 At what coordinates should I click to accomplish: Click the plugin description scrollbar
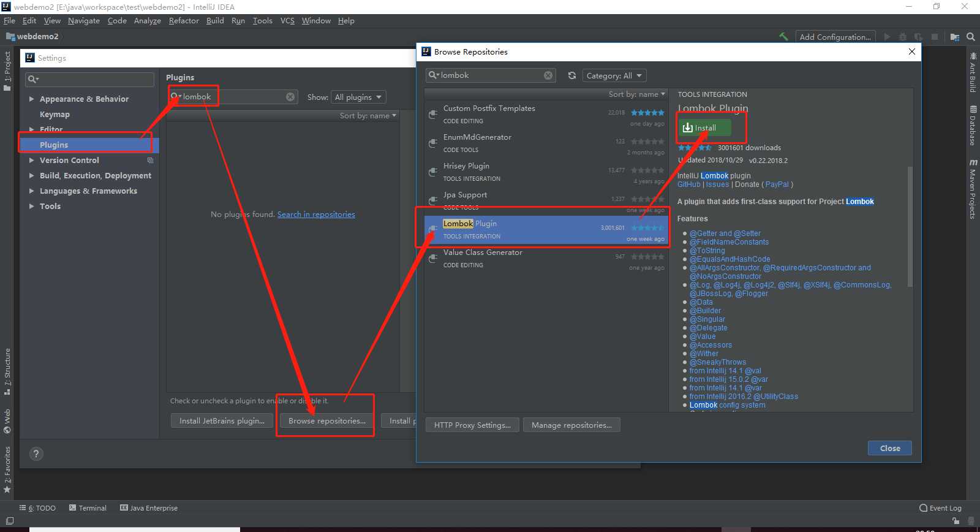click(910, 226)
